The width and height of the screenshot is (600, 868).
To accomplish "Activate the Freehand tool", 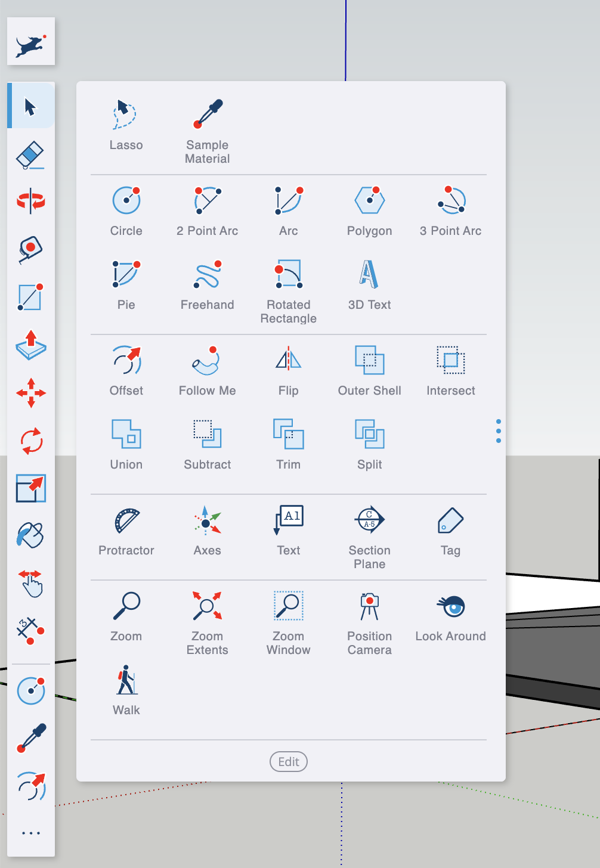I will [x=207, y=286].
